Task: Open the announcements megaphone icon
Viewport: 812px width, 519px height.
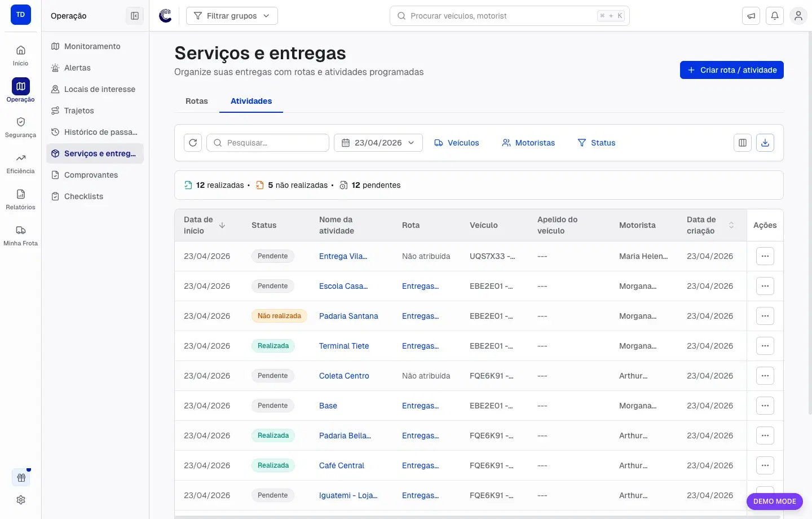Action: (751, 16)
